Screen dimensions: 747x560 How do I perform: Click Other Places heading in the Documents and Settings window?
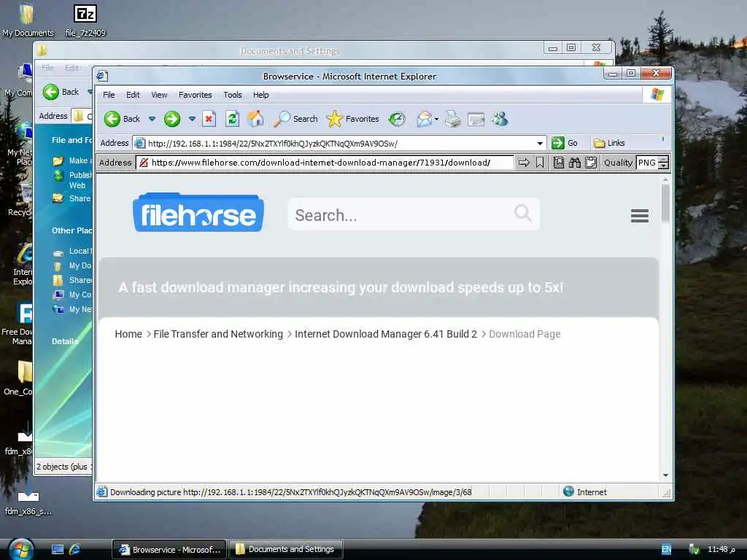click(71, 230)
